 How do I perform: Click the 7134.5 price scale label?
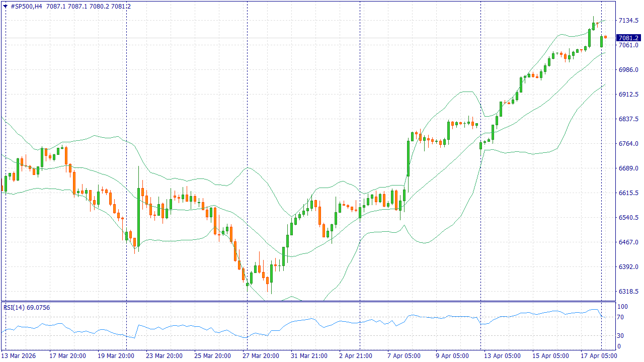pos(628,21)
